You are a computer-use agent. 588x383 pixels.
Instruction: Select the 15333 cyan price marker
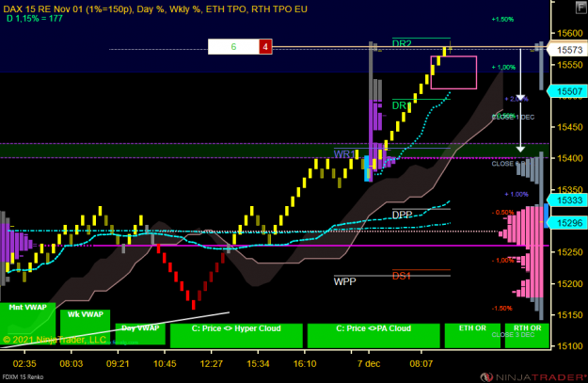tap(568, 200)
